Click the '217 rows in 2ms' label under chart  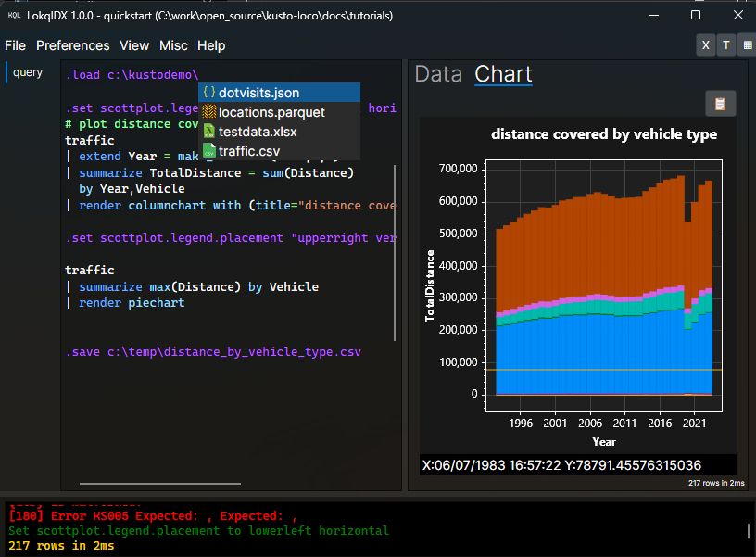click(716, 483)
